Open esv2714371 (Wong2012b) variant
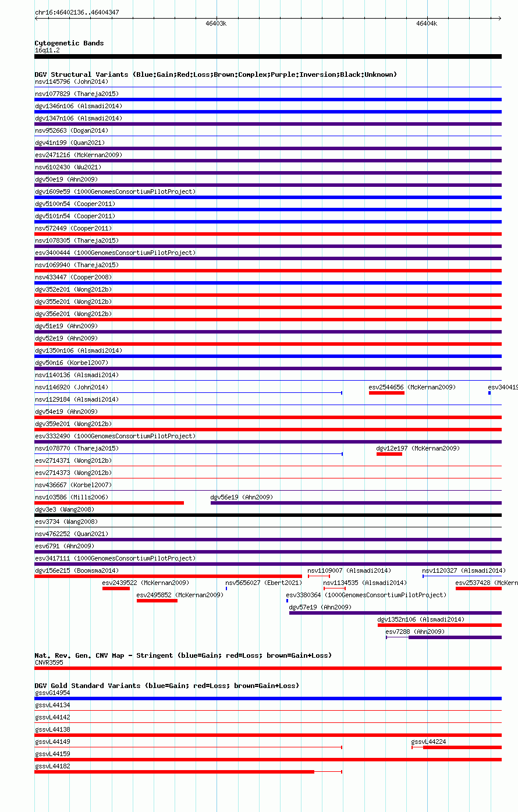The image size is (518, 812). 73,460
